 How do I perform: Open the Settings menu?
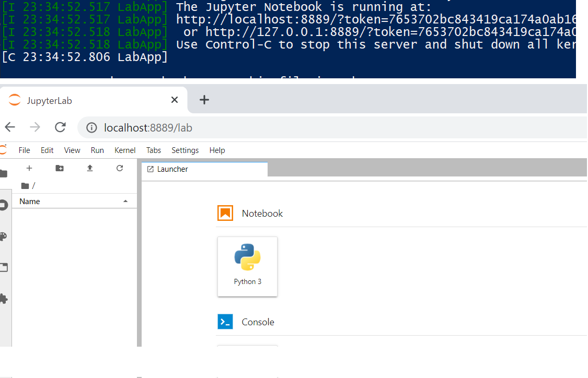coord(185,150)
